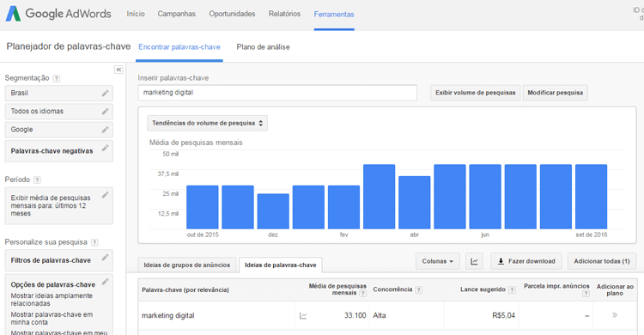The image size is (644, 335).
Task: Edit Palavras-chave negativas pencil icon
Action: (105, 148)
